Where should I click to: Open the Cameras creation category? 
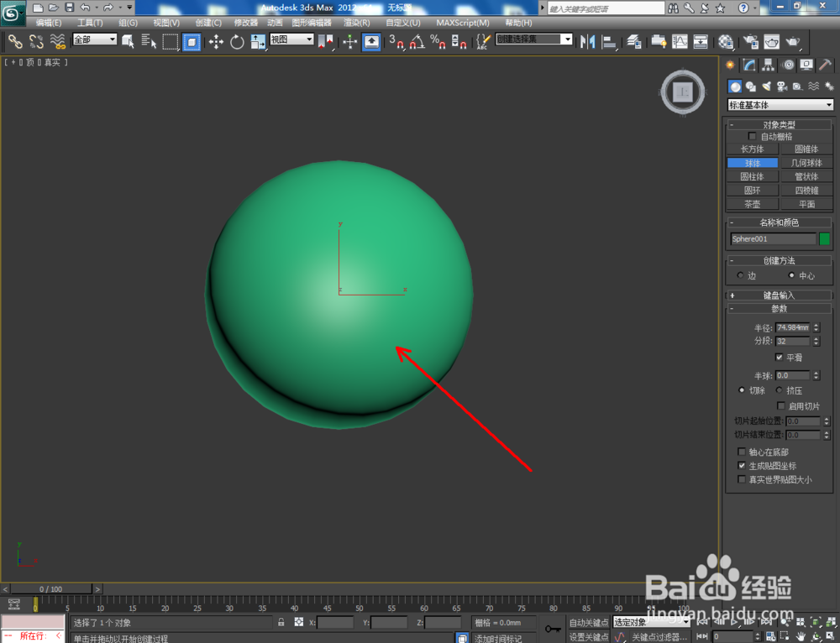pos(782,87)
